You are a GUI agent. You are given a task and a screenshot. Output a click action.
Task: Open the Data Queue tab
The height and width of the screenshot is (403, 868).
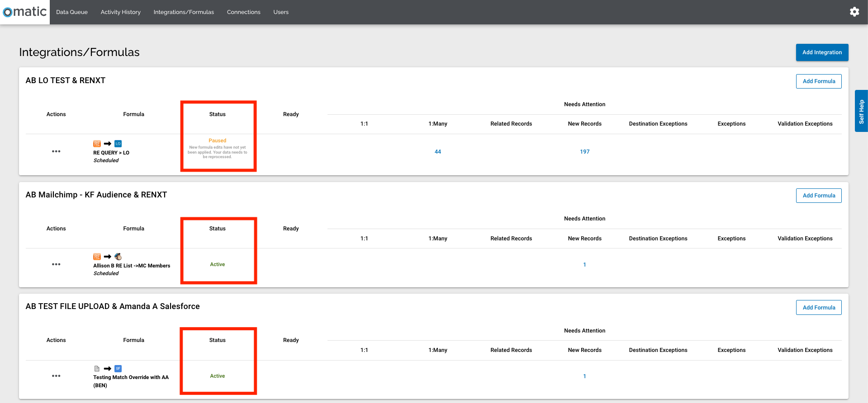[72, 12]
